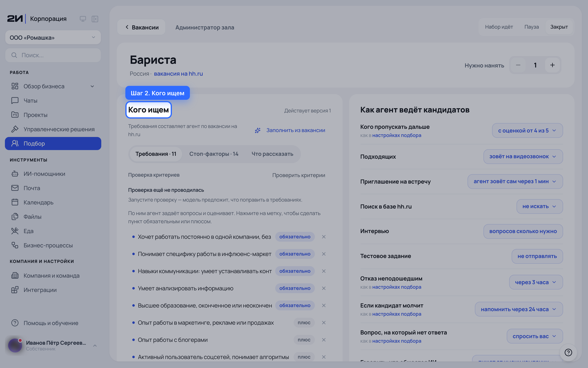This screenshot has height=368, width=588.
Task: Open Еда section
Action: click(53, 231)
